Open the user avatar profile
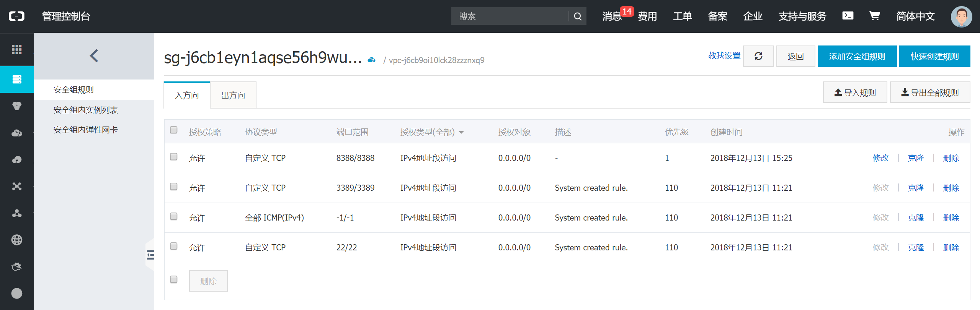Screen dimensions: 980x310 click(x=961, y=16)
